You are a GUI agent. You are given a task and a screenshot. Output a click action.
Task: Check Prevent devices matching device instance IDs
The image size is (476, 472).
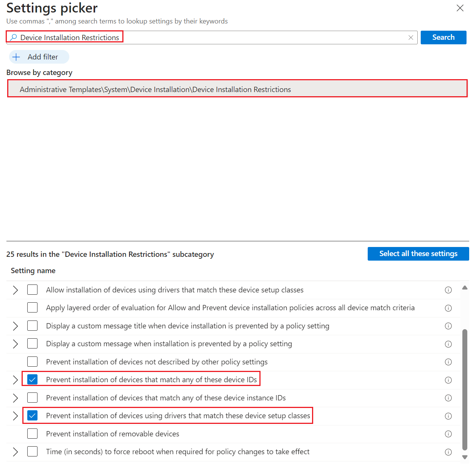tap(33, 398)
